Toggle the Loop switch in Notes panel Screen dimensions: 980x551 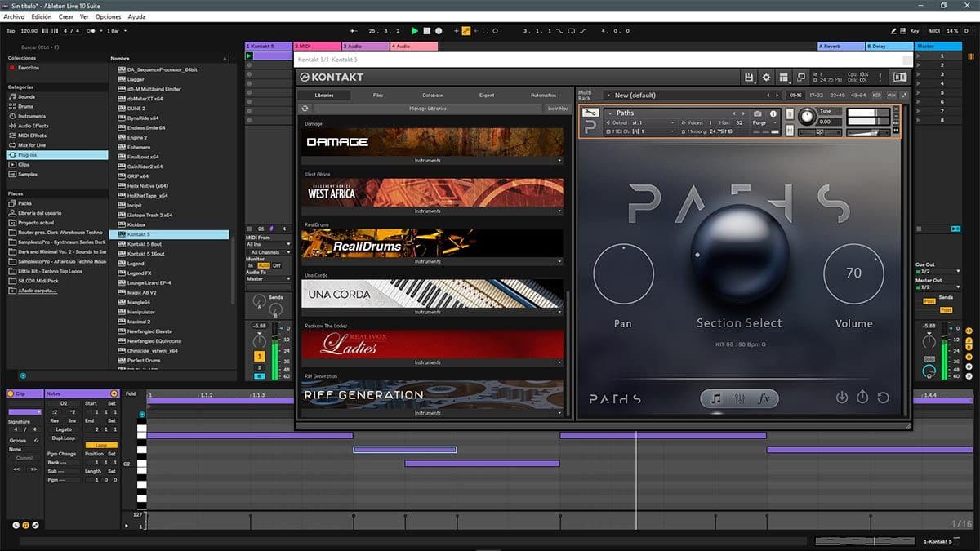[101, 445]
